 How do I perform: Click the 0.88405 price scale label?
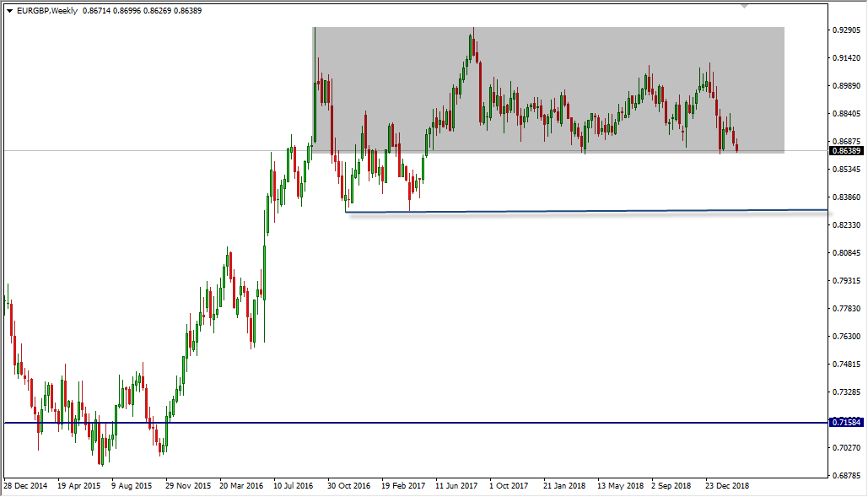(846, 113)
